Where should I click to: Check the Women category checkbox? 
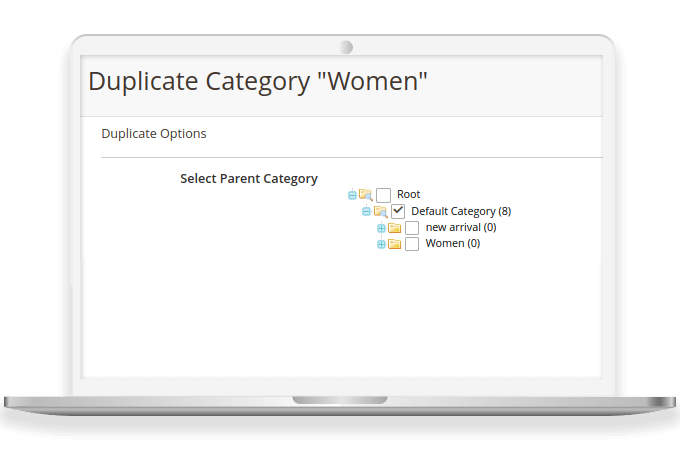coord(412,244)
